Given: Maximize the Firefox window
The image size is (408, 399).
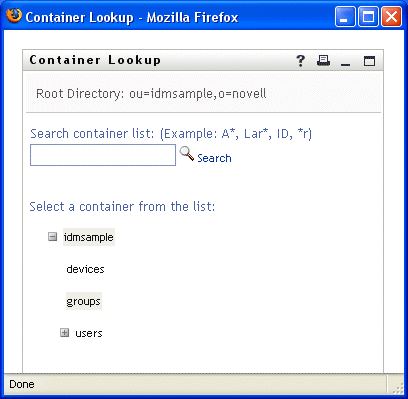Looking at the screenshot, I should pos(368,17).
